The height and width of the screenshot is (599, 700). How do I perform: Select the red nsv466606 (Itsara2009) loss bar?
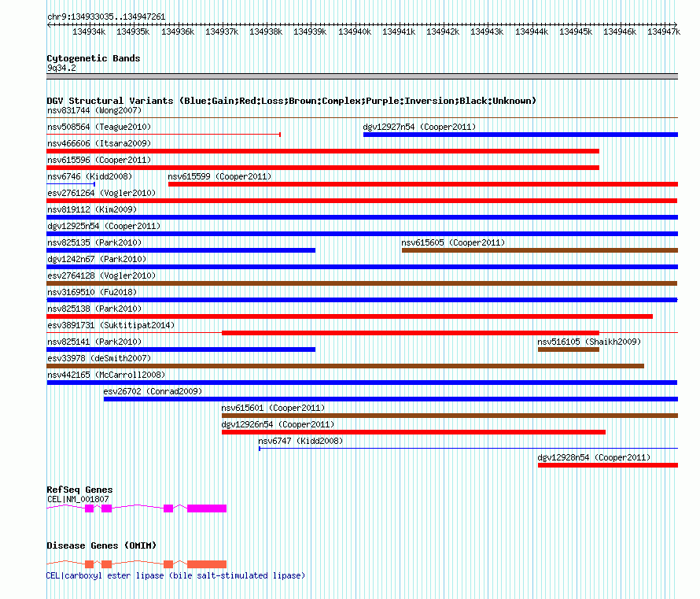pos(322,151)
